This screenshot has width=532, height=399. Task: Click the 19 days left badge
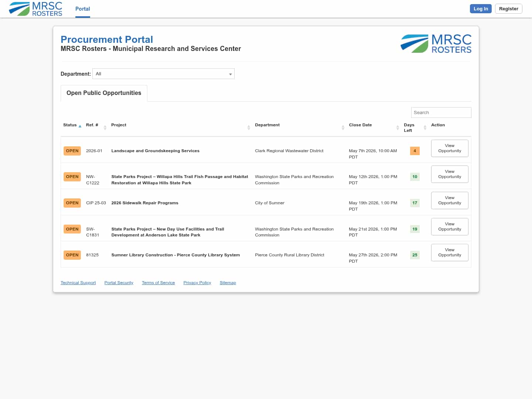click(x=415, y=229)
